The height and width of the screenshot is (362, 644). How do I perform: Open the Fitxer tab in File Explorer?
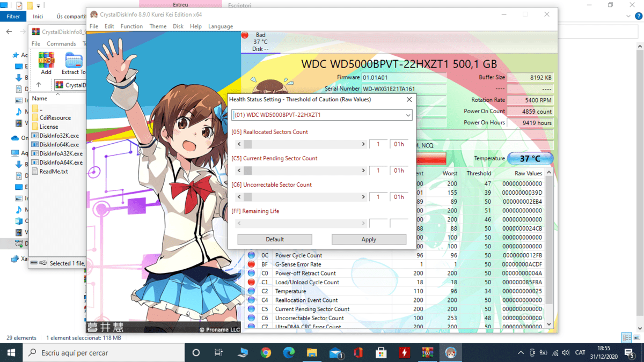(x=13, y=17)
